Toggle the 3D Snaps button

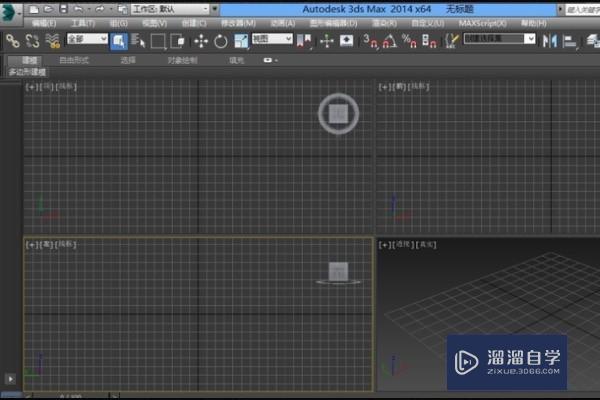tap(370, 41)
